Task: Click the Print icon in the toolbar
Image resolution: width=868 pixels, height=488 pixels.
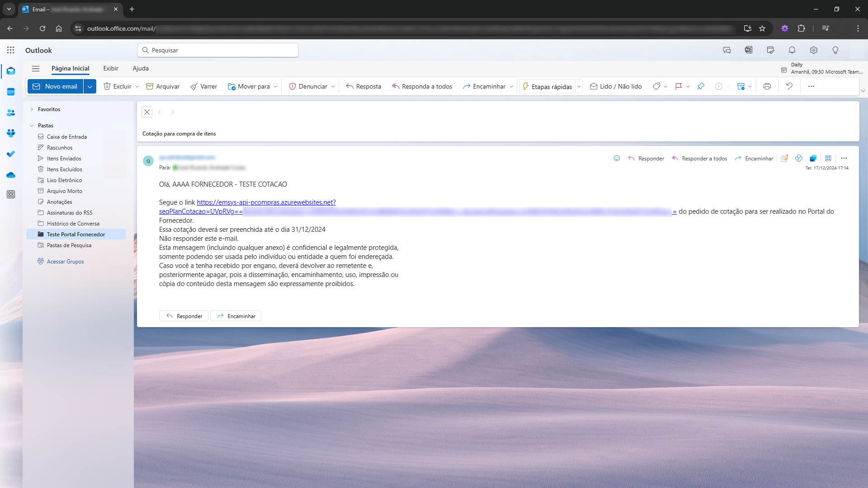Action: coord(767,86)
